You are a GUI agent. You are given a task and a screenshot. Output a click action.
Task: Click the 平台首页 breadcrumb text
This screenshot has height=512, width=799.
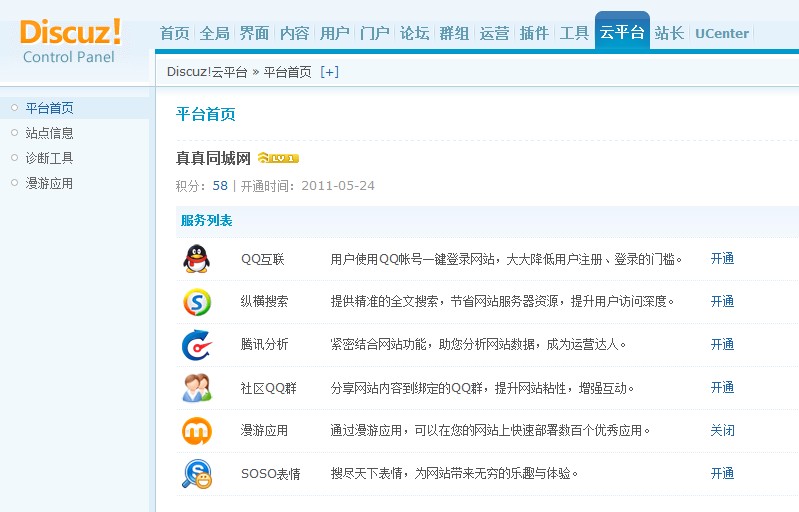(x=287, y=72)
